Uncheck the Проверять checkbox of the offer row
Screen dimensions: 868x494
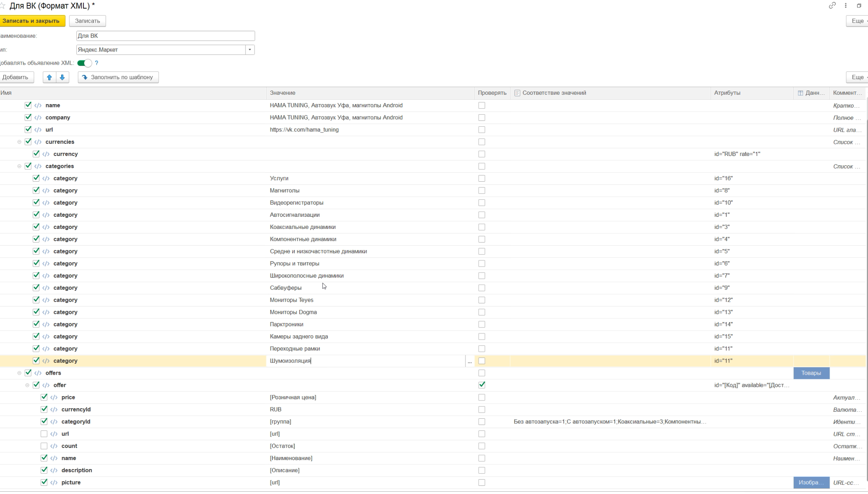click(482, 385)
